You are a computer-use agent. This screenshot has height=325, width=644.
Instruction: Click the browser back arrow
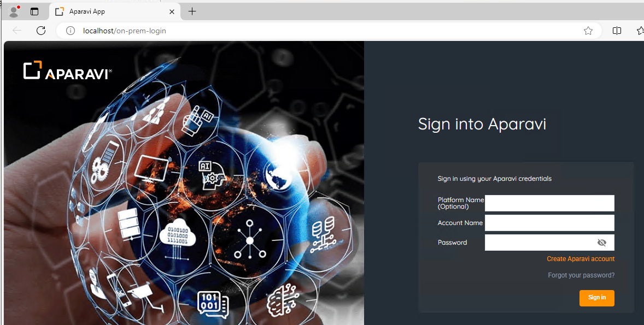click(17, 31)
